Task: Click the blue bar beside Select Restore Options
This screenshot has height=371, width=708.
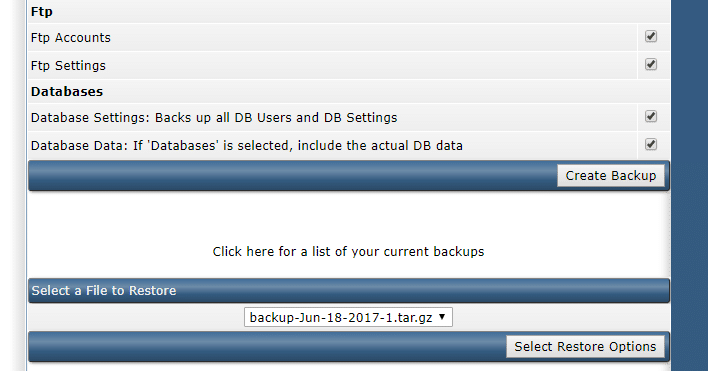Action: tap(267, 347)
